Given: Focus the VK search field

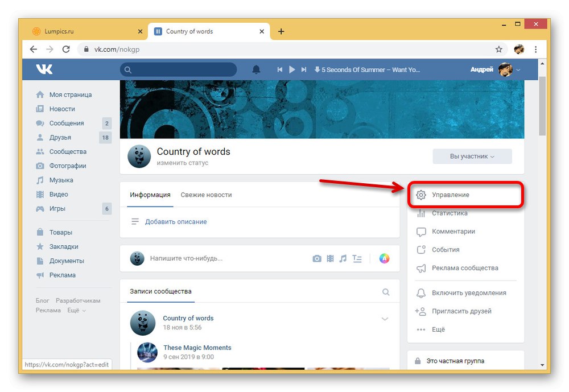Looking at the screenshot, I should click(x=178, y=69).
